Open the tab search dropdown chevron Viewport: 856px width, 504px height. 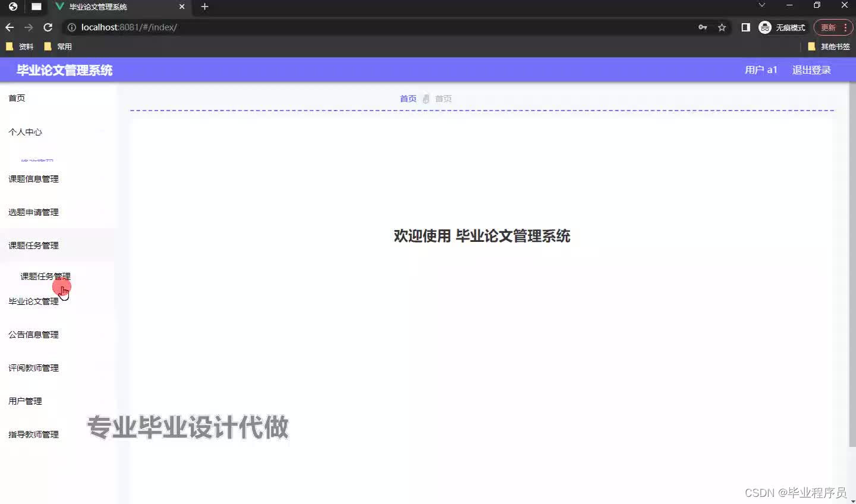761,5
